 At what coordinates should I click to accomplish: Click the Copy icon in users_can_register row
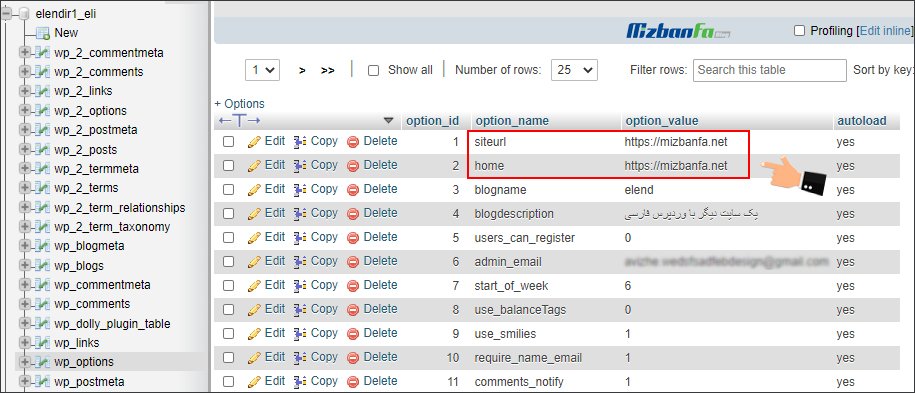pos(300,238)
